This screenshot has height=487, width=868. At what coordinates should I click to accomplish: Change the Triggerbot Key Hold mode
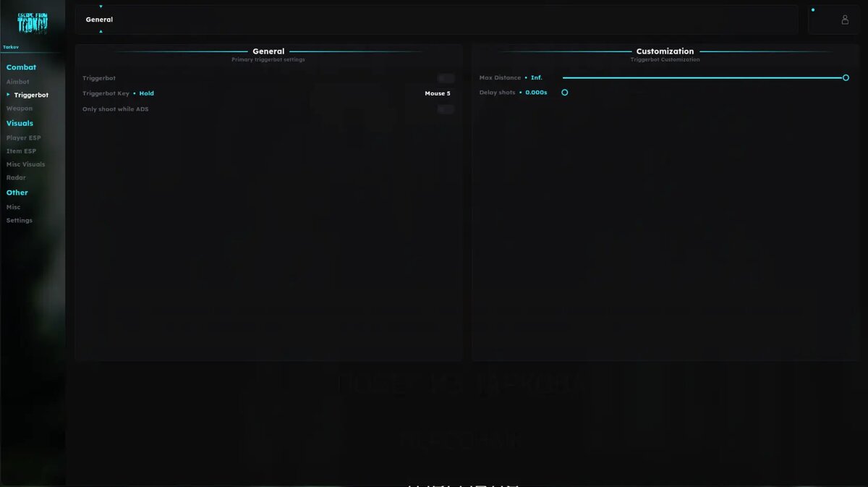coord(147,93)
